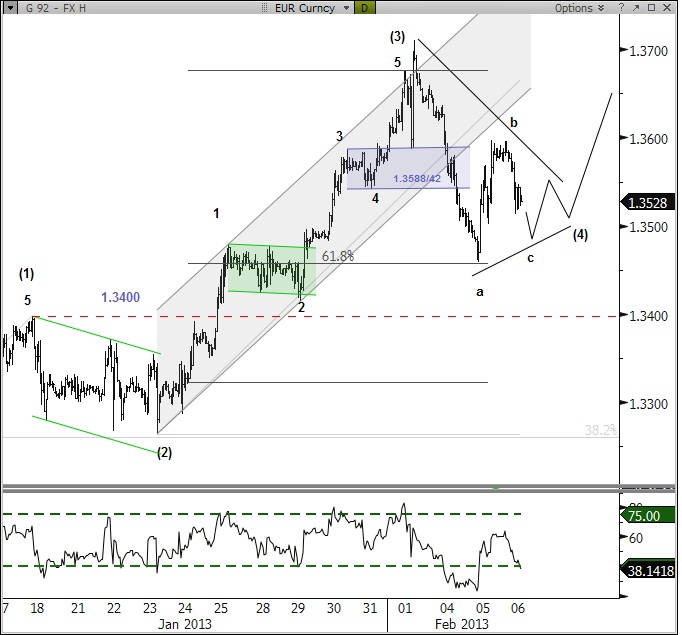
Task: Select the green consolidation box near wave 2
Action: (271, 269)
